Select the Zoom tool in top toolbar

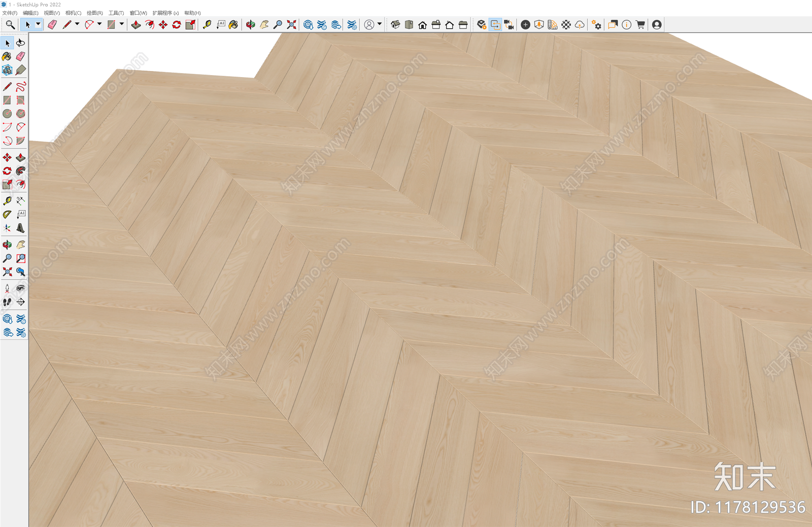click(278, 24)
